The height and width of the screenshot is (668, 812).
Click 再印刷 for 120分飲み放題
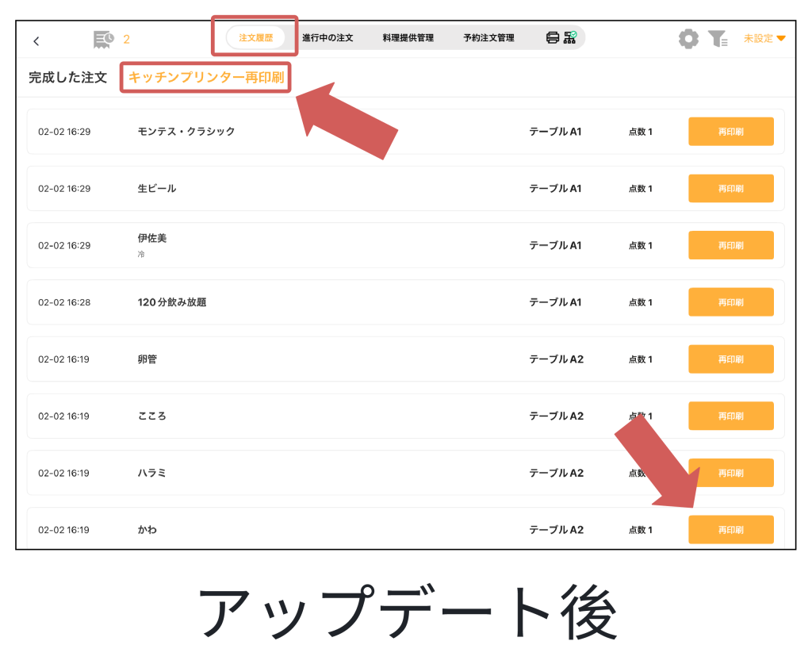[x=730, y=302]
